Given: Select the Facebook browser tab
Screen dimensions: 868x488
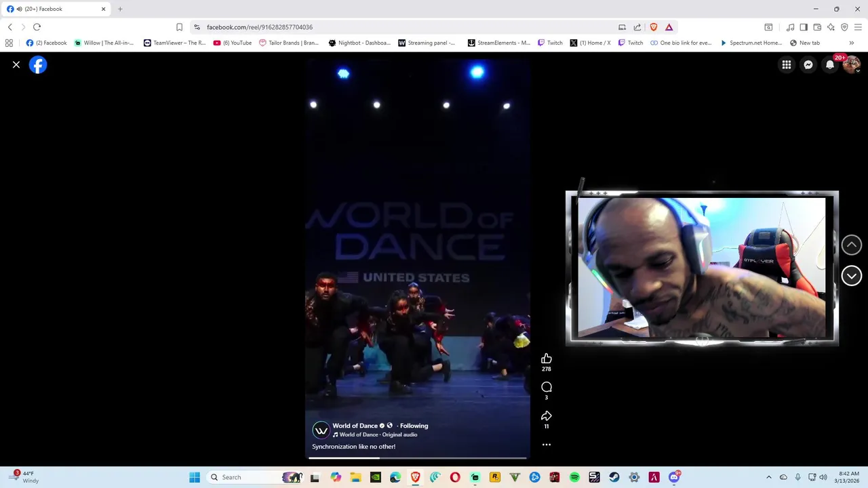Looking at the screenshot, I should [x=57, y=9].
